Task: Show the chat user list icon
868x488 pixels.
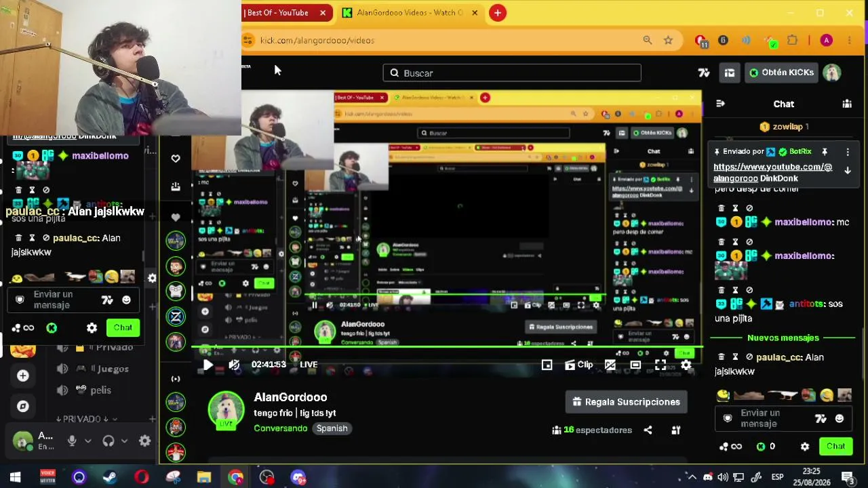Action: click(x=847, y=104)
